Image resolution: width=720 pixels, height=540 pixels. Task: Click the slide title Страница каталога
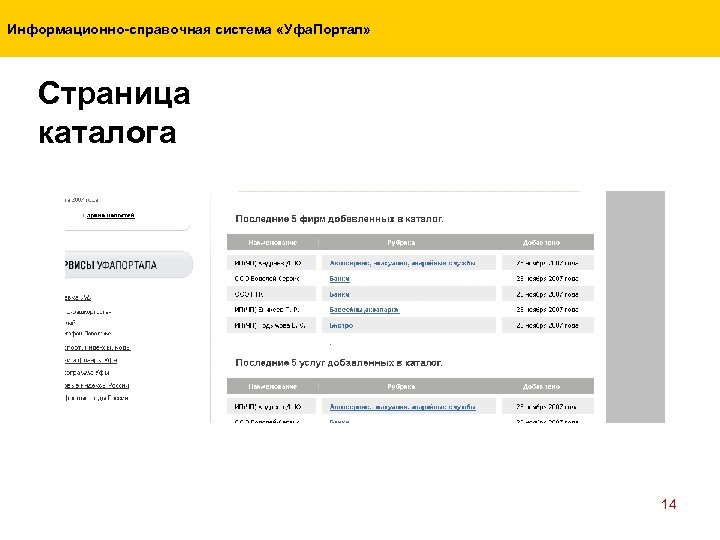coord(114,113)
